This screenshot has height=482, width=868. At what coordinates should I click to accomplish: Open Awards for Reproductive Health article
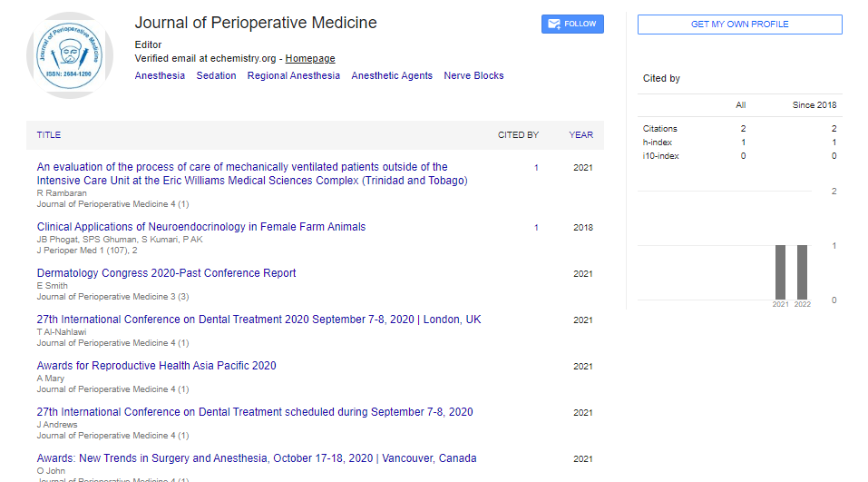[x=156, y=366]
